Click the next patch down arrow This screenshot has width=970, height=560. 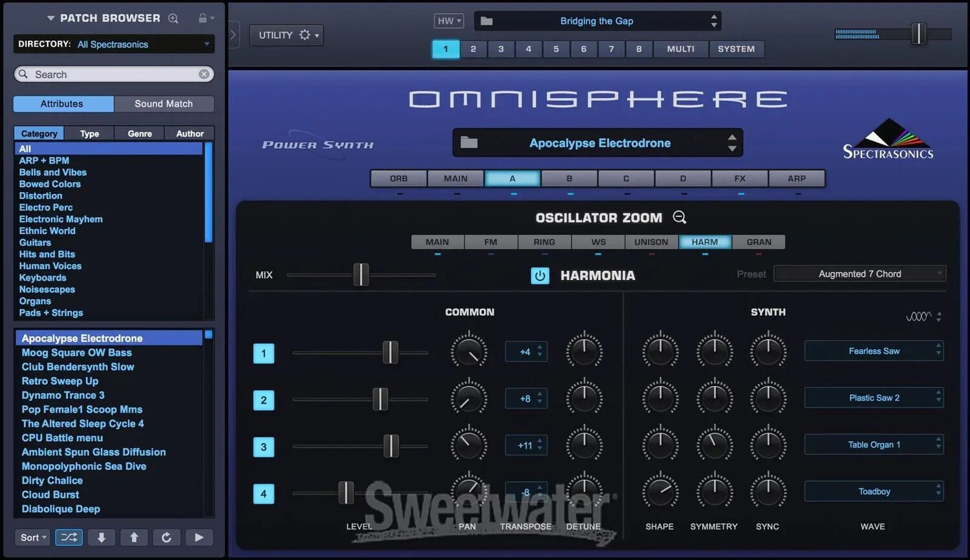pyautogui.click(x=102, y=537)
